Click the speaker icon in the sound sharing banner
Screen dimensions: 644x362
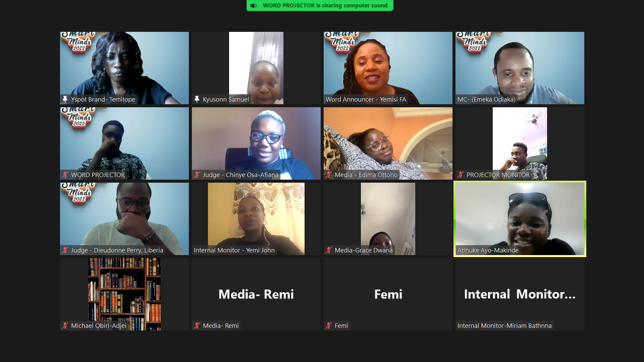pos(254,5)
